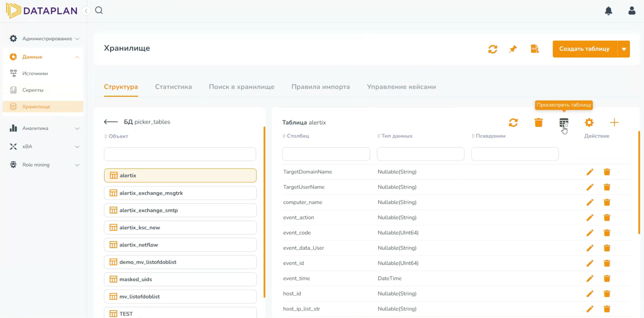
Task: Switch to the Статистика tab
Action: coord(173,87)
